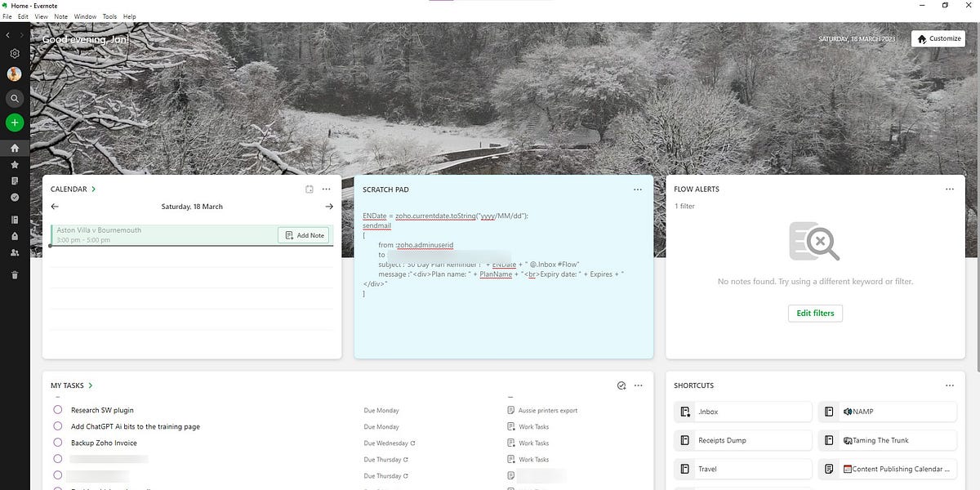The width and height of the screenshot is (980, 490).
Task: Expand My Tasks using the arrow chevron
Action: (91, 385)
